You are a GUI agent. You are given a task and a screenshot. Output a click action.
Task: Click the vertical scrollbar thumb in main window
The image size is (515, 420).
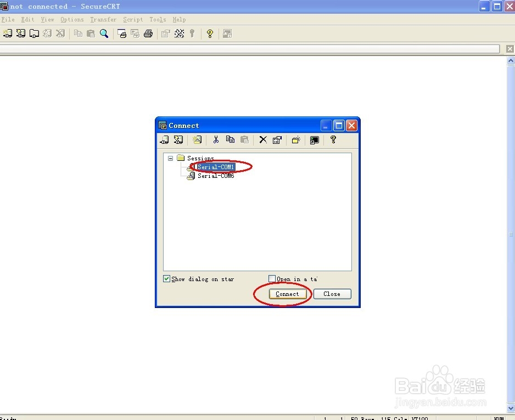pyautogui.click(x=511, y=234)
